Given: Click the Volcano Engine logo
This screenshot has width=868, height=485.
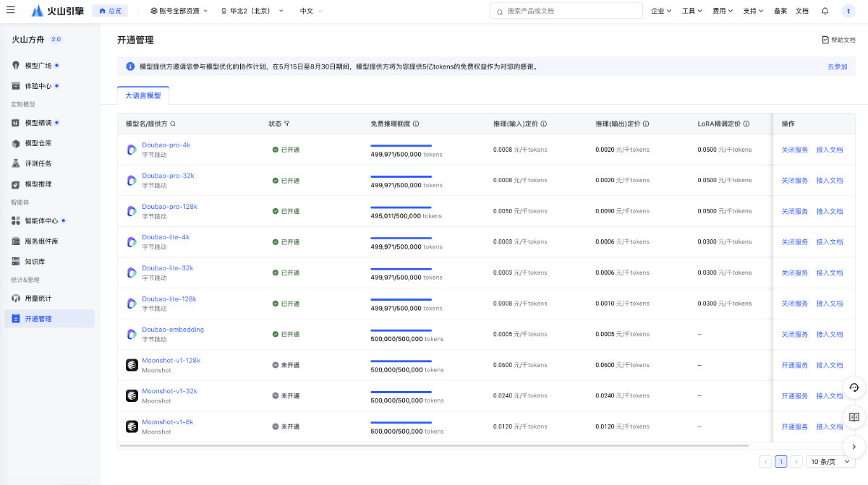Looking at the screenshot, I should pos(57,11).
